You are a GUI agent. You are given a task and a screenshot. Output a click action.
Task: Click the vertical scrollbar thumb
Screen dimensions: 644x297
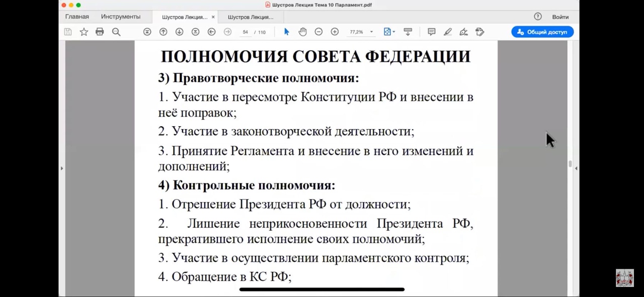pos(570,164)
